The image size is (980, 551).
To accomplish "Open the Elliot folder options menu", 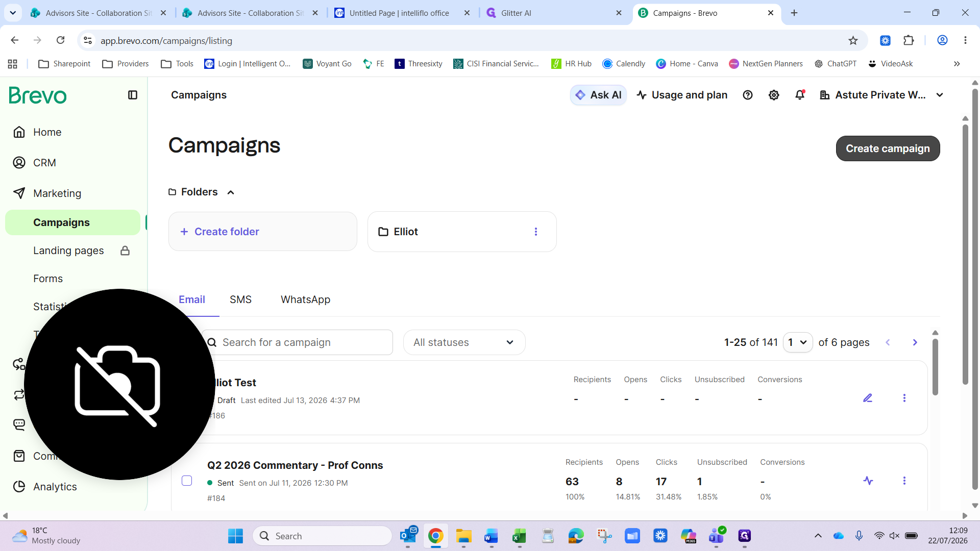I will [x=536, y=232].
